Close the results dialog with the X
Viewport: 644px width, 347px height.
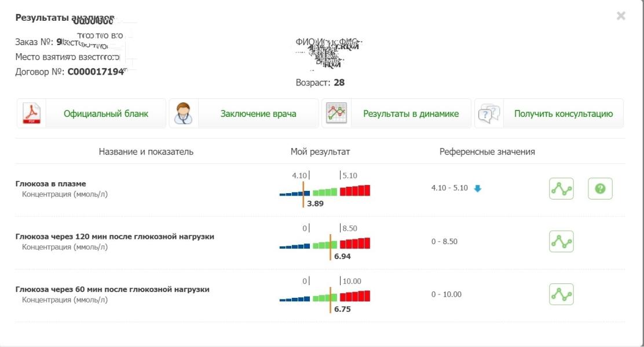pyautogui.click(x=621, y=16)
